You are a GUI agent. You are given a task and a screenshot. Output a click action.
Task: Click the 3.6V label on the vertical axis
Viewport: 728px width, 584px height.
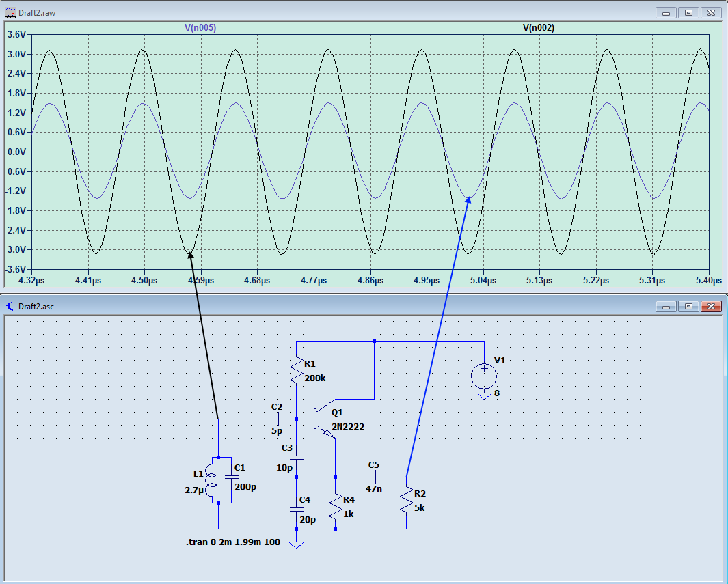point(16,35)
